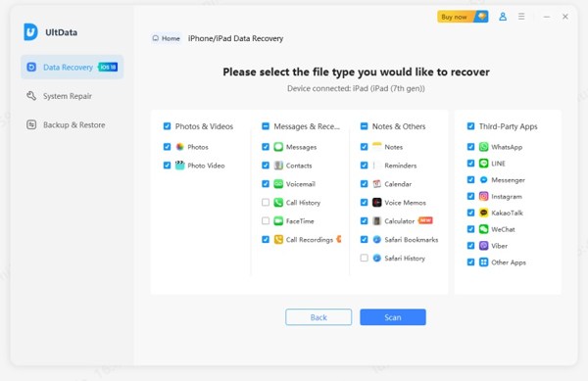The image size is (588, 381).
Task: Click the Buy now button
Action: coord(463,17)
